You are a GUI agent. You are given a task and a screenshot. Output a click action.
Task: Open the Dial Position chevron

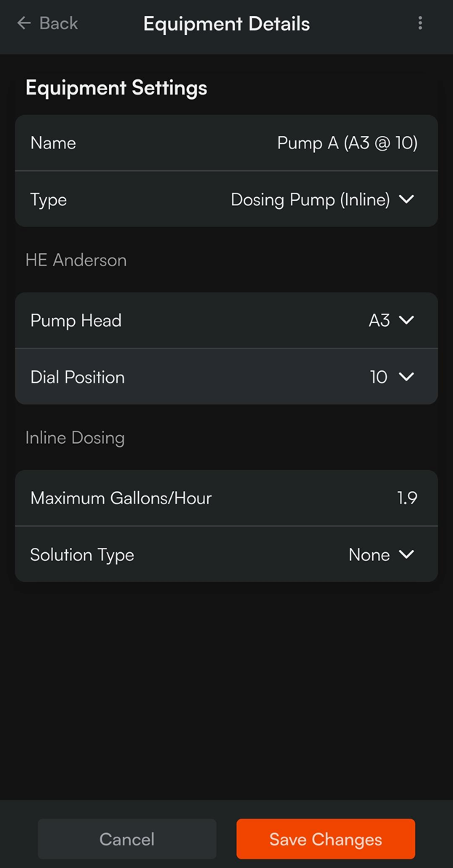[406, 377]
